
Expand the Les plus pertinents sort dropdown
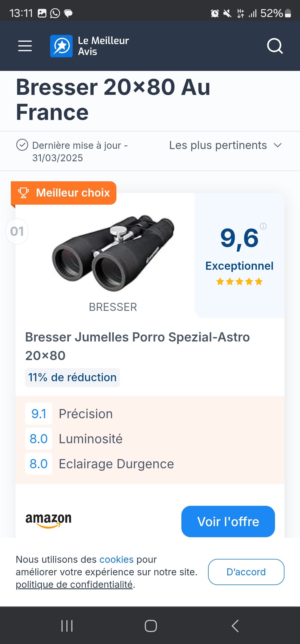(218, 145)
